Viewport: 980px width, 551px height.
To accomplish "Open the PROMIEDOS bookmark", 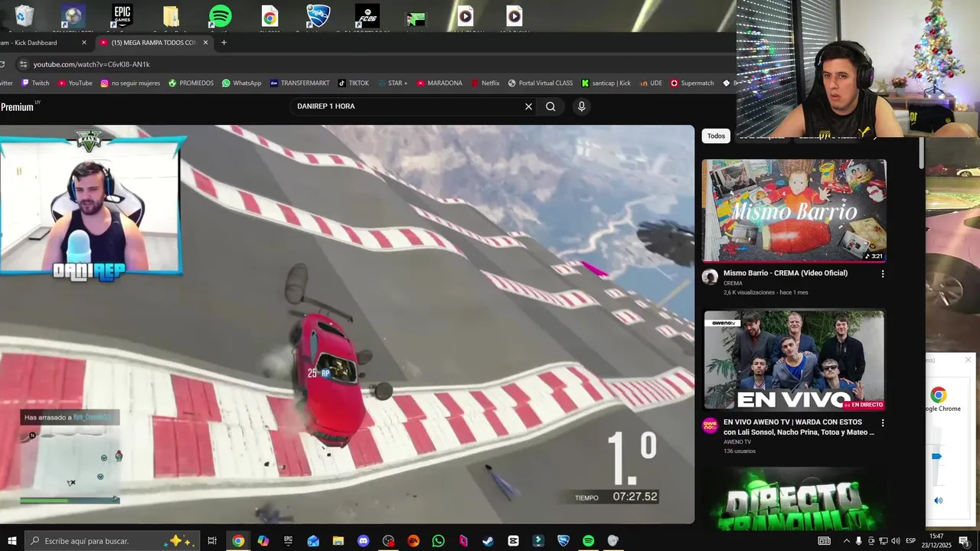I will pyautogui.click(x=191, y=83).
